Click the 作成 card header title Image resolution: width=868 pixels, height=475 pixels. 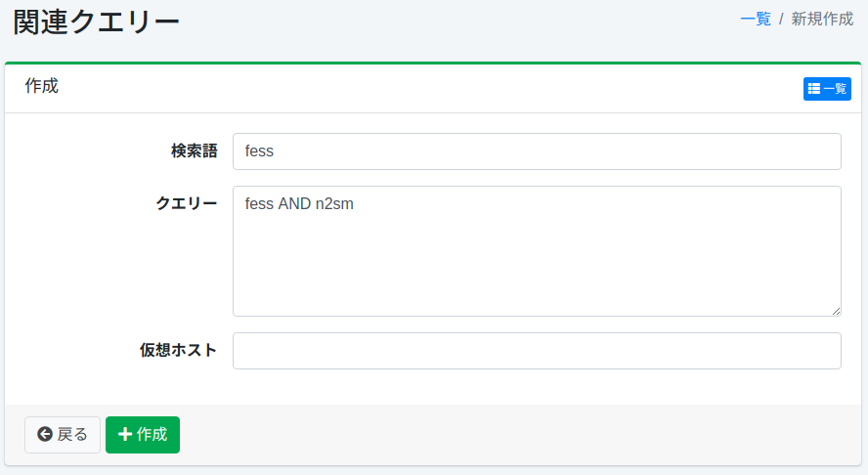coord(42,86)
